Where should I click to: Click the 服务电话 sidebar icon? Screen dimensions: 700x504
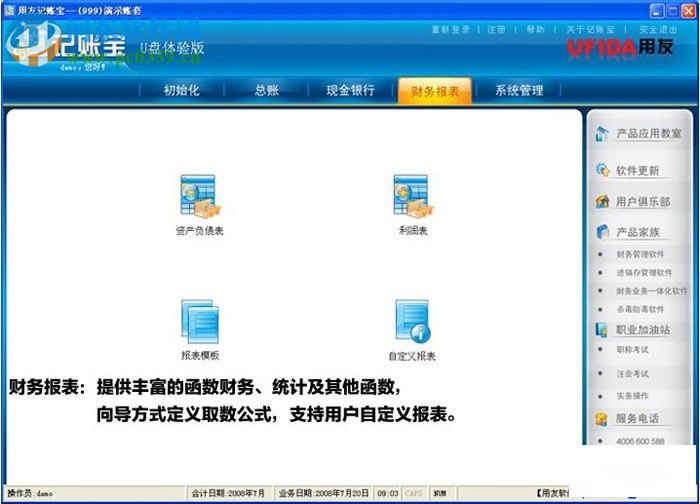tap(601, 419)
